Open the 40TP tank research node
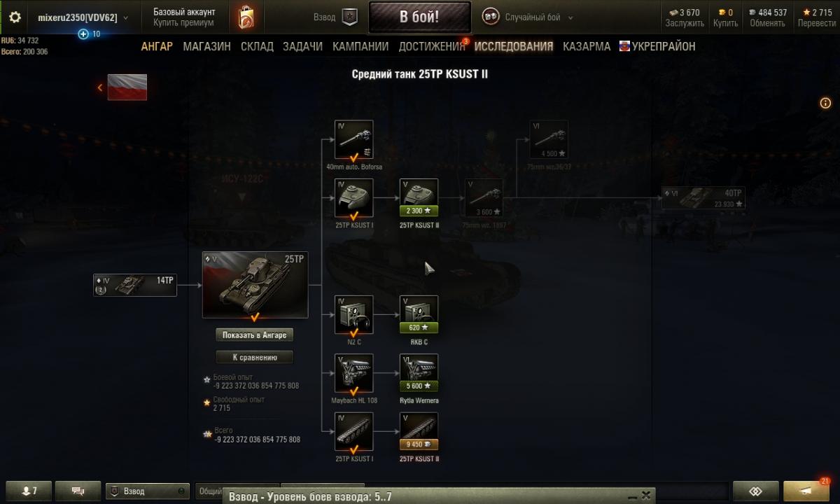Screen dimensions: 840x504 (703, 198)
